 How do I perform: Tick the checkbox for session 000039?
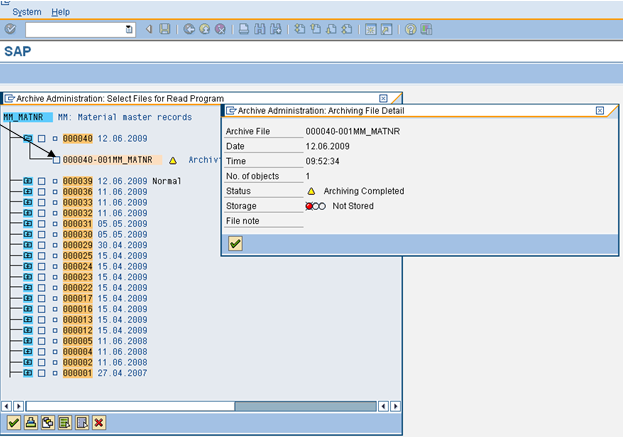point(41,181)
